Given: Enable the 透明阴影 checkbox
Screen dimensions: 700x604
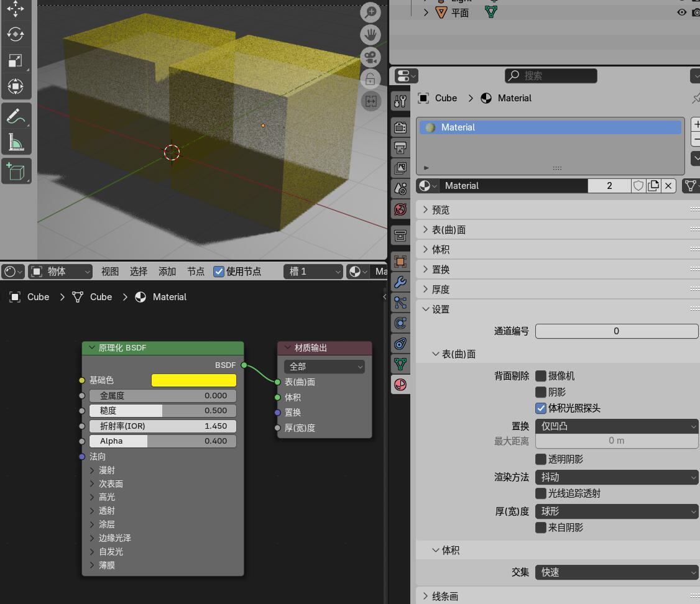Looking at the screenshot, I should pyautogui.click(x=540, y=459).
